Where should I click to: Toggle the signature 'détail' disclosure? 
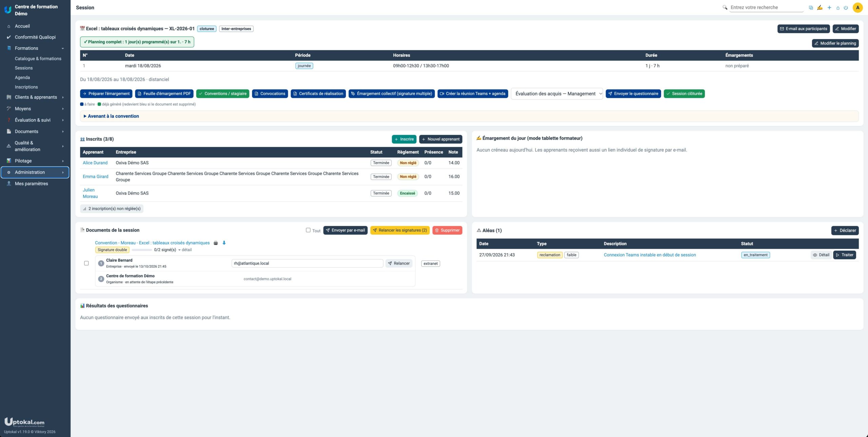(185, 250)
